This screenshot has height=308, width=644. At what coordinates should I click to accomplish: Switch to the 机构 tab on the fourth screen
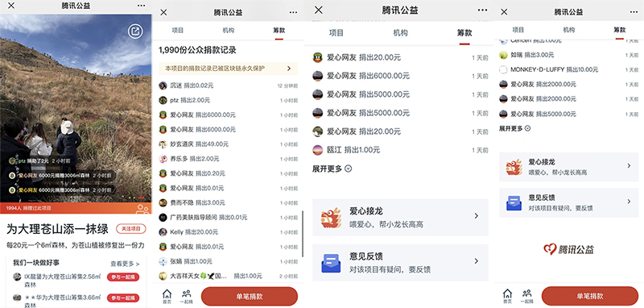coord(569,30)
